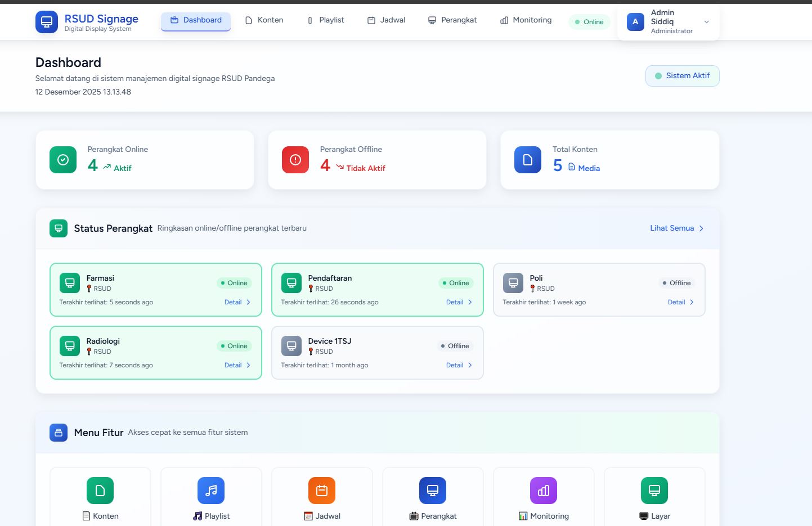Click the blue Total Konten document icon

click(x=528, y=160)
